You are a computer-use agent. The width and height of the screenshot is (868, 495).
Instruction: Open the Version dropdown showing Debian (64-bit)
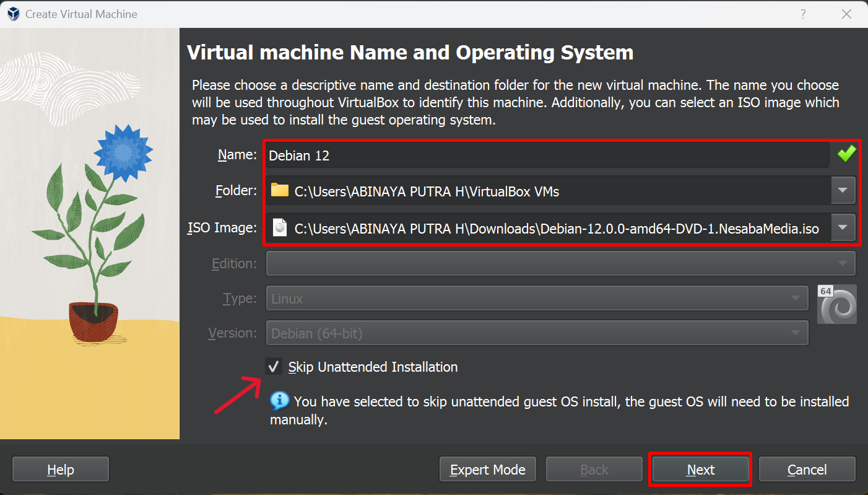point(537,333)
